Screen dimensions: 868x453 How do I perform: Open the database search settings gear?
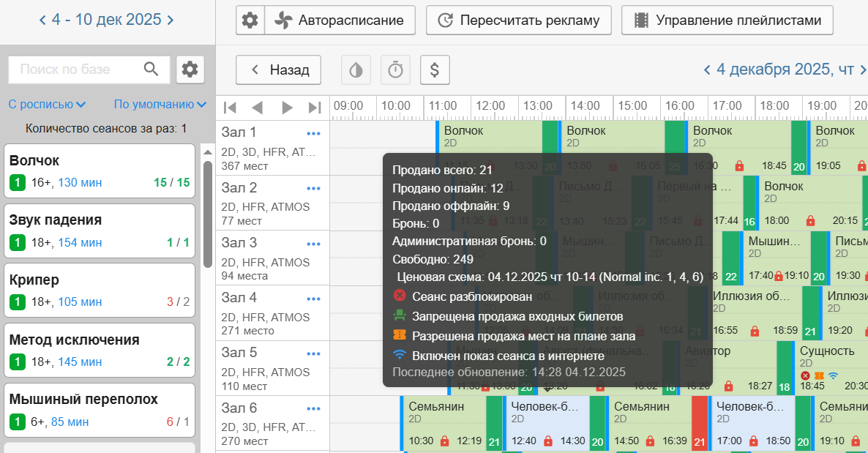tap(190, 70)
